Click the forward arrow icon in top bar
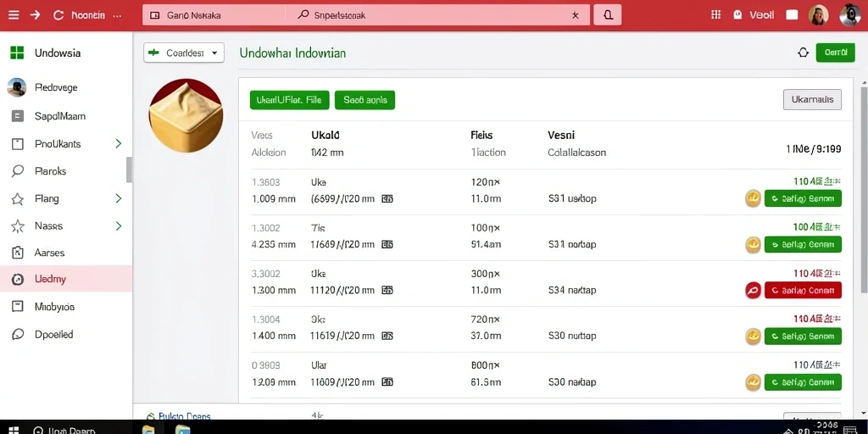Viewport: 868px width, 434px height. point(35,15)
